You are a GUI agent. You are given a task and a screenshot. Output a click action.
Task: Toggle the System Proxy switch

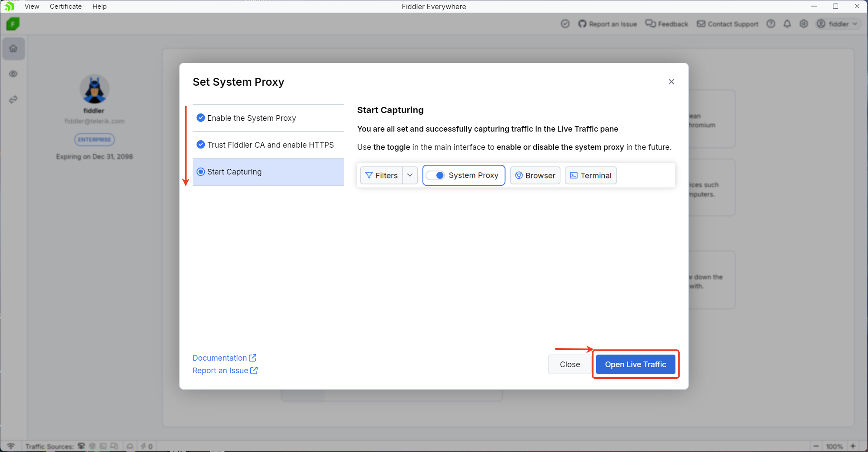click(x=435, y=175)
